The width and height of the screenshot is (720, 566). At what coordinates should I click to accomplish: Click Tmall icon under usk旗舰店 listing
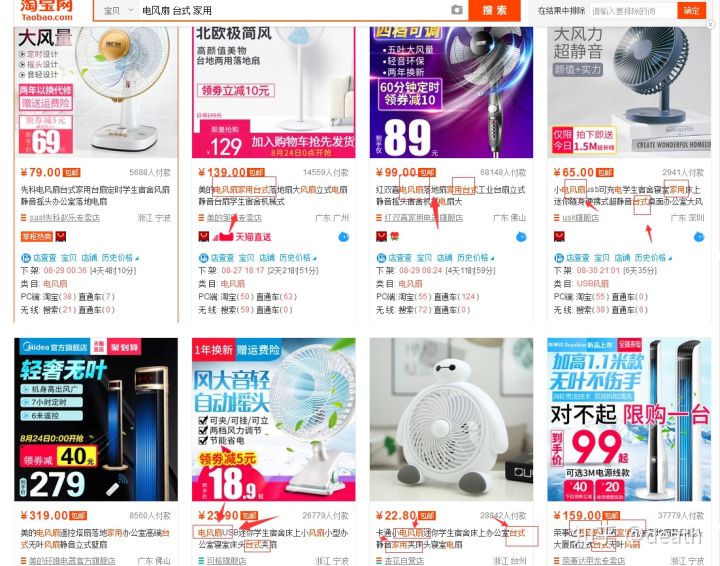(559, 236)
